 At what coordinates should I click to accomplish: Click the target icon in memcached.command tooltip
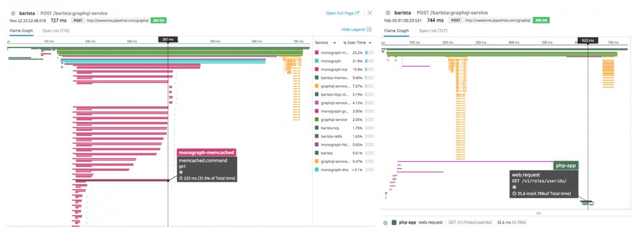(x=181, y=172)
